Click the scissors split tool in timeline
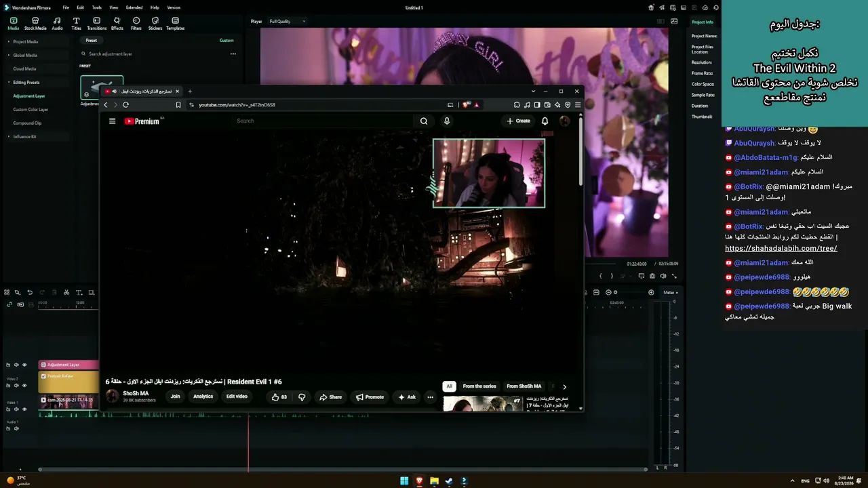The height and width of the screenshot is (488, 868). click(66, 293)
